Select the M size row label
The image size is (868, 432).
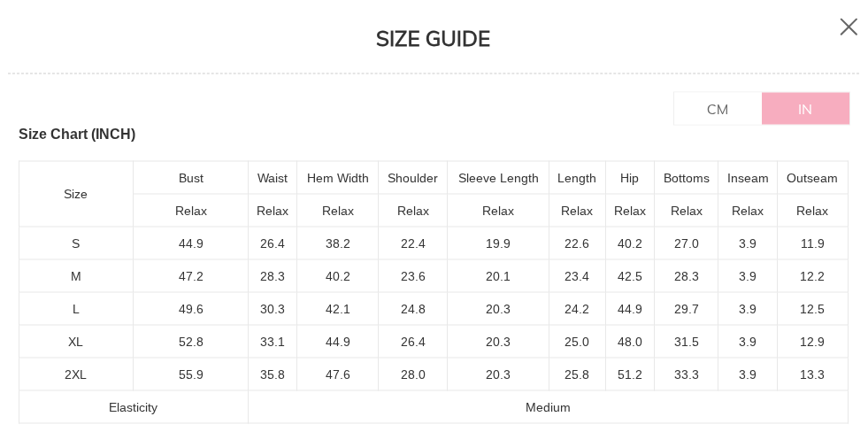tap(76, 276)
